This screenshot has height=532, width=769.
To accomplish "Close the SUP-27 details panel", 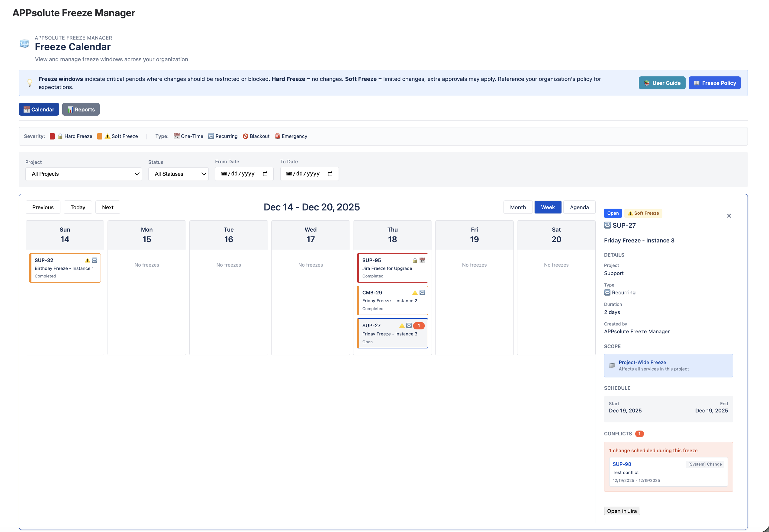I will click(x=729, y=216).
